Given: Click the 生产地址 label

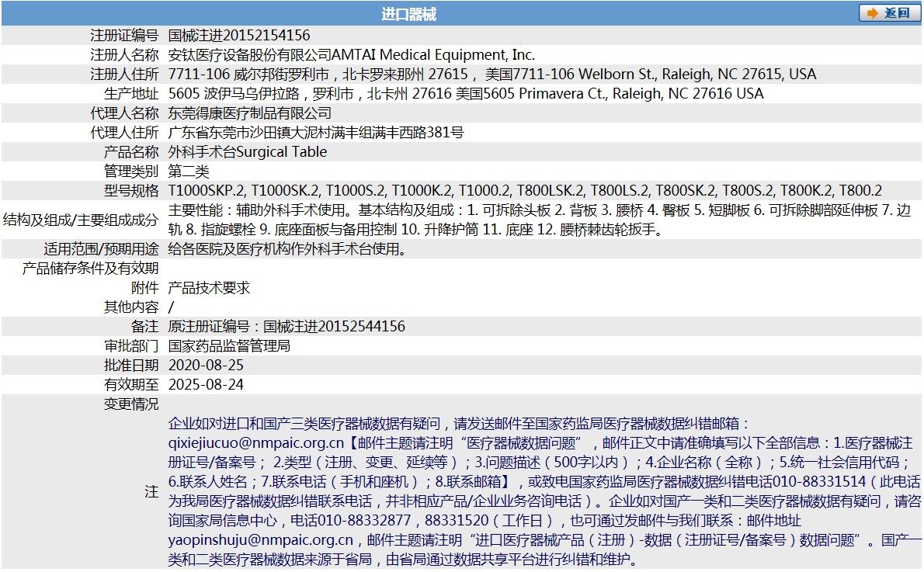Looking at the screenshot, I should point(131,94).
